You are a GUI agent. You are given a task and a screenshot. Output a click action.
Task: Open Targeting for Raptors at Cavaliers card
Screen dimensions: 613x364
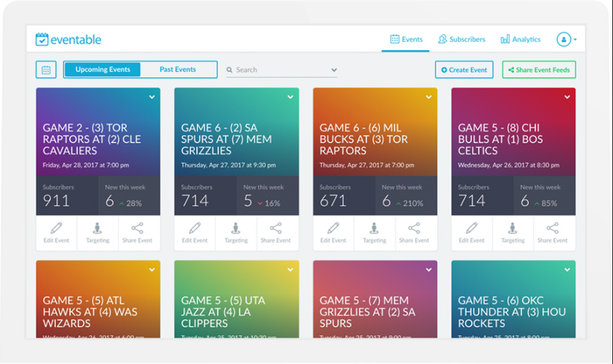point(98,233)
